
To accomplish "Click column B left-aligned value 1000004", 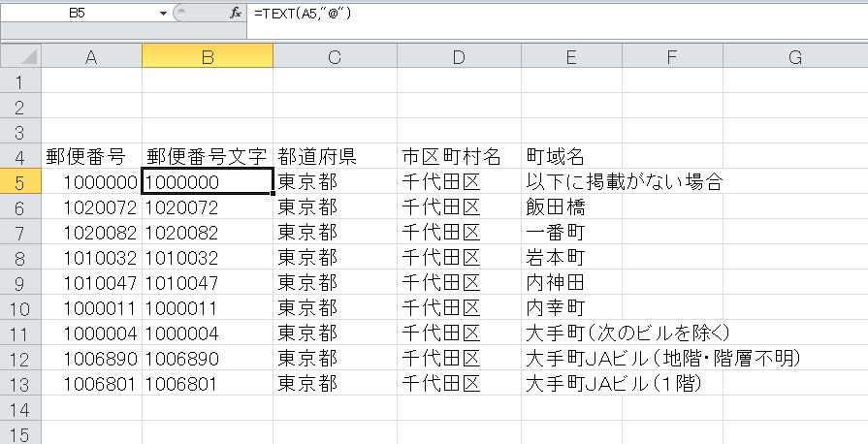I will [208, 333].
